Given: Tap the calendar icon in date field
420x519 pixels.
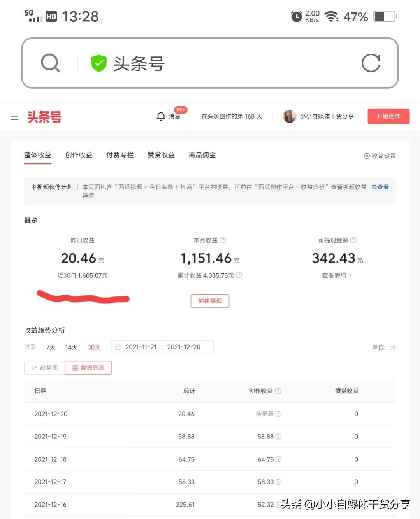Looking at the screenshot, I should tap(118, 347).
